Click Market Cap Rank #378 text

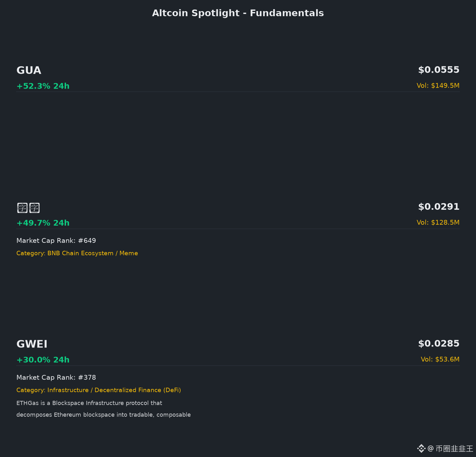[x=56, y=377]
